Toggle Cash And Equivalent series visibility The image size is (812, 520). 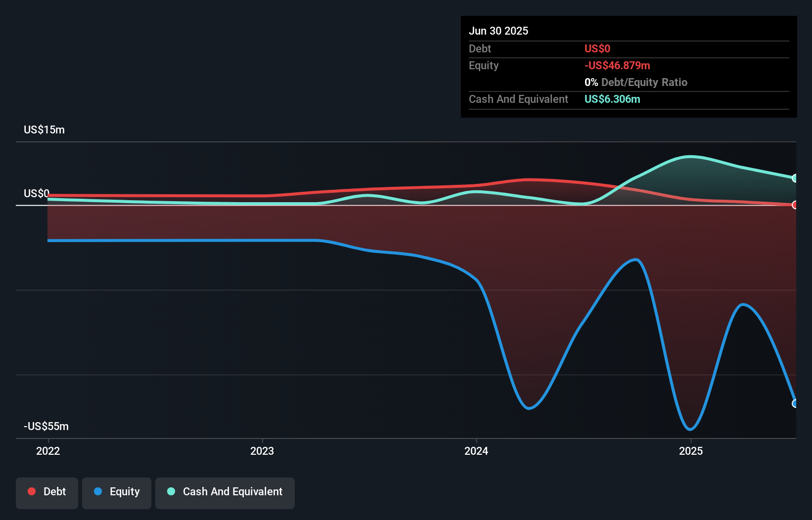tap(225, 491)
